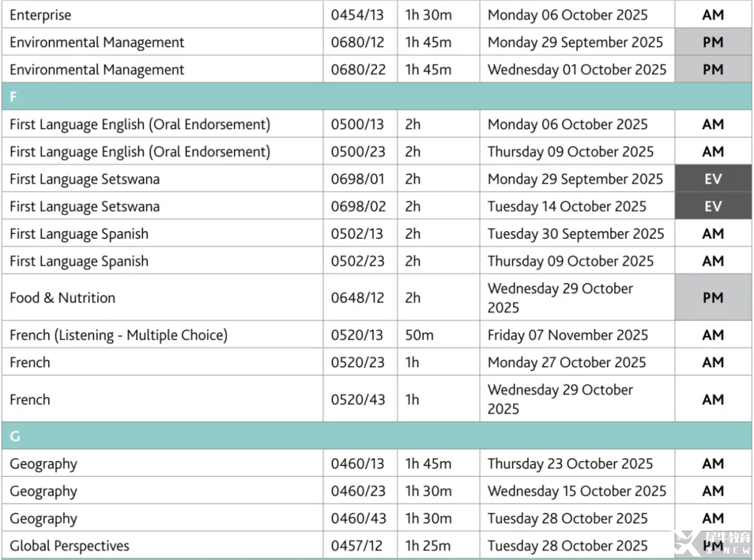Click the Wednesday 15 October 2025 date

577,491
